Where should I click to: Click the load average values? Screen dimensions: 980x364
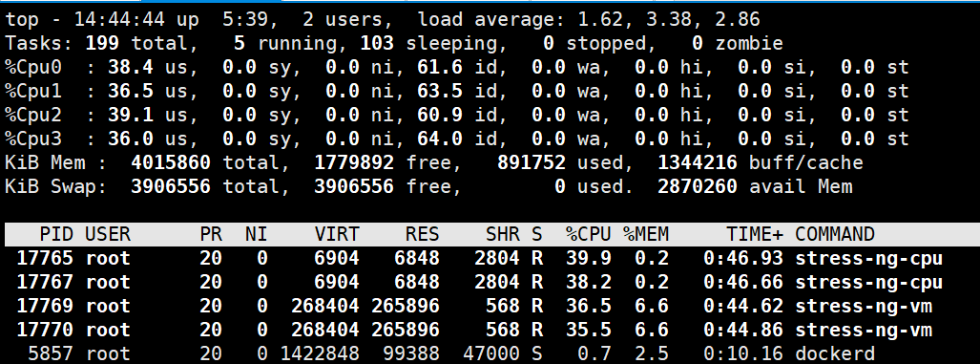pyautogui.click(x=669, y=19)
